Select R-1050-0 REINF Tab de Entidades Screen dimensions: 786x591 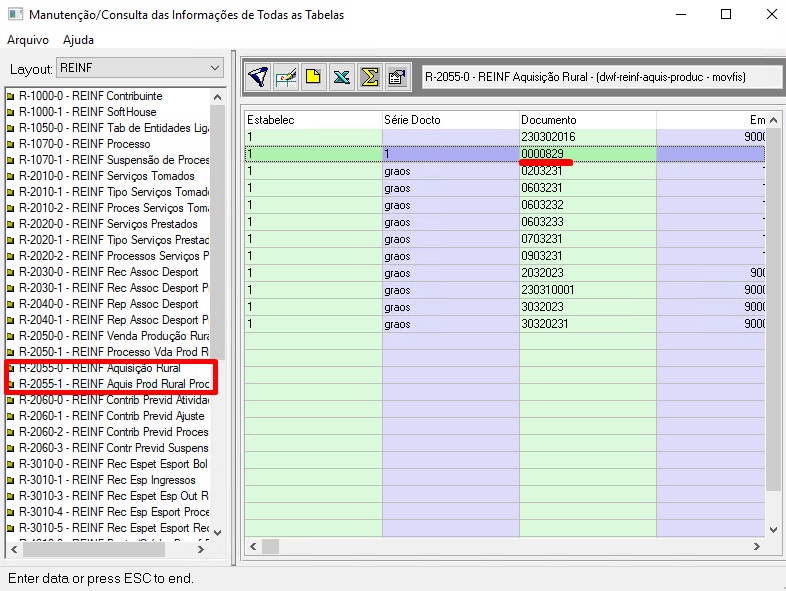[114, 128]
